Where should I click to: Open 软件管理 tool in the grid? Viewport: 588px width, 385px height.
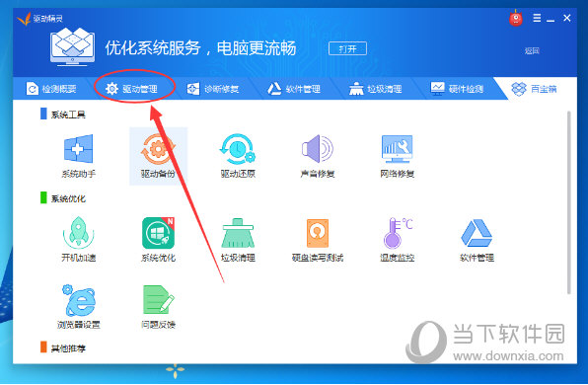pos(477,240)
